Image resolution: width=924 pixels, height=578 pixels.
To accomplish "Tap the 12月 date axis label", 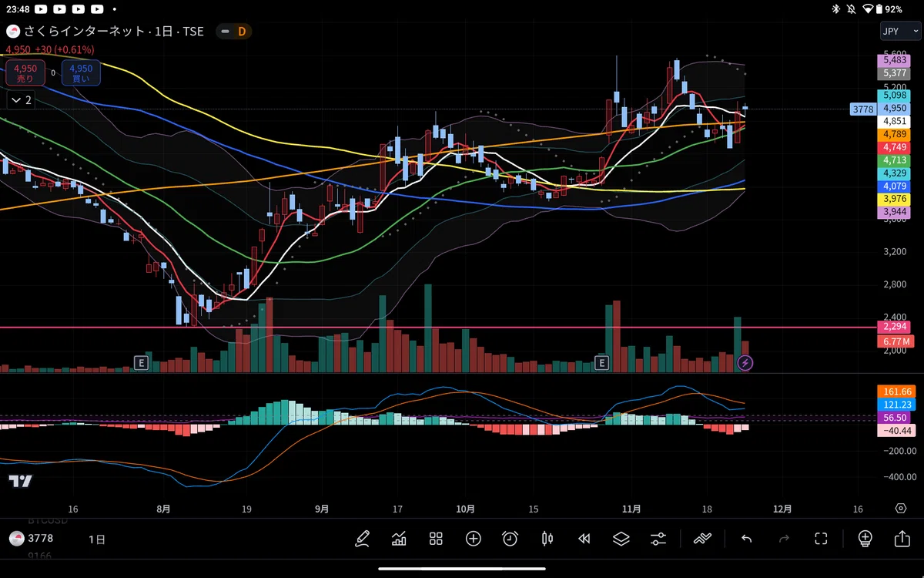I will pyautogui.click(x=782, y=509).
